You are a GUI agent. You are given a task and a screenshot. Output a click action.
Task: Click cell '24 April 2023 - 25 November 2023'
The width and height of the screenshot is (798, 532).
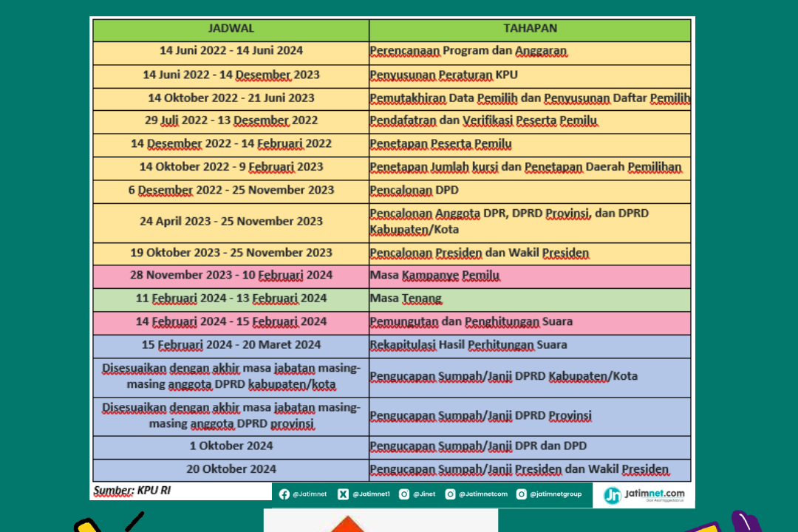click(x=231, y=222)
